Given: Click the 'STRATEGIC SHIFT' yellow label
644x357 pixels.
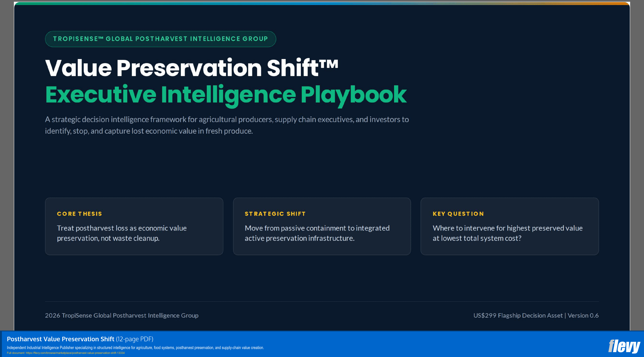Looking at the screenshot, I should point(275,214).
